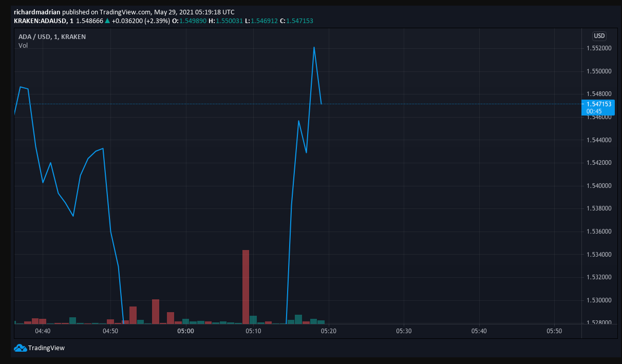
Task: Click the 1.532000 price axis label
Action: 598,277
